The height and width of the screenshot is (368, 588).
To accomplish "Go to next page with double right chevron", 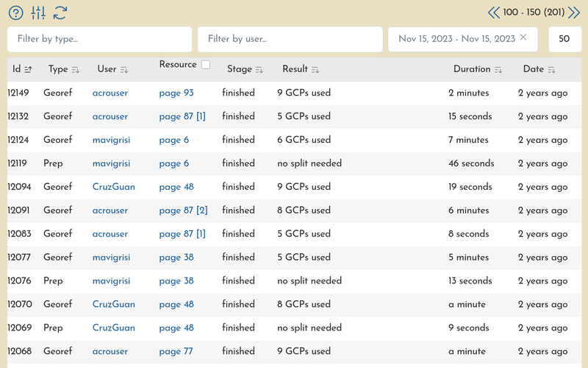I will 574,13.
